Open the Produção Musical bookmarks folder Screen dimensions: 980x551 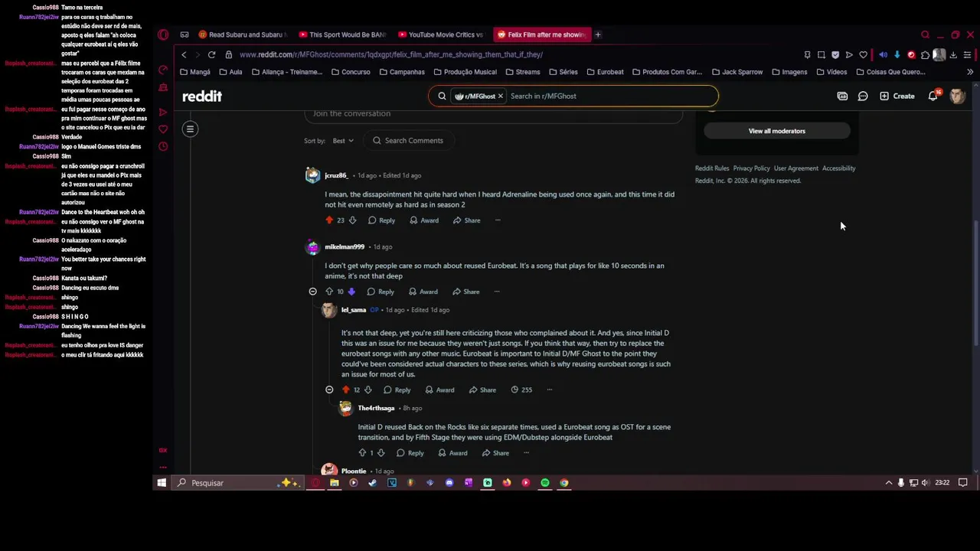click(465, 72)
